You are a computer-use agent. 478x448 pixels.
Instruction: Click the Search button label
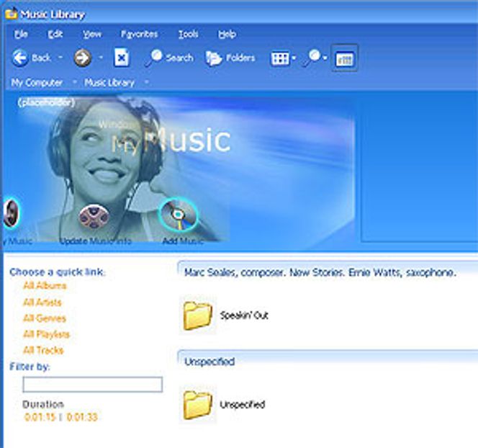point(180,58)
